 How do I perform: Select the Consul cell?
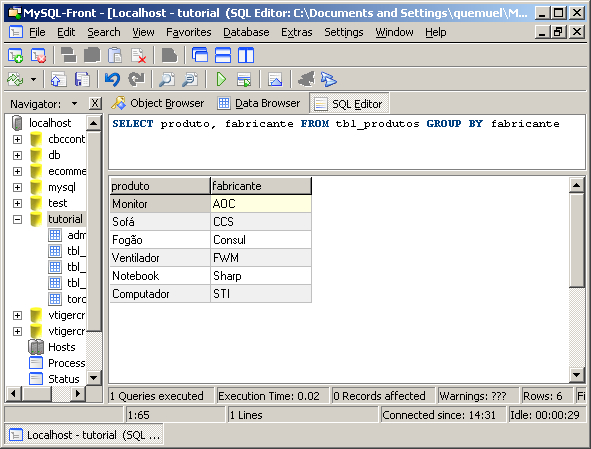[261, 240]
